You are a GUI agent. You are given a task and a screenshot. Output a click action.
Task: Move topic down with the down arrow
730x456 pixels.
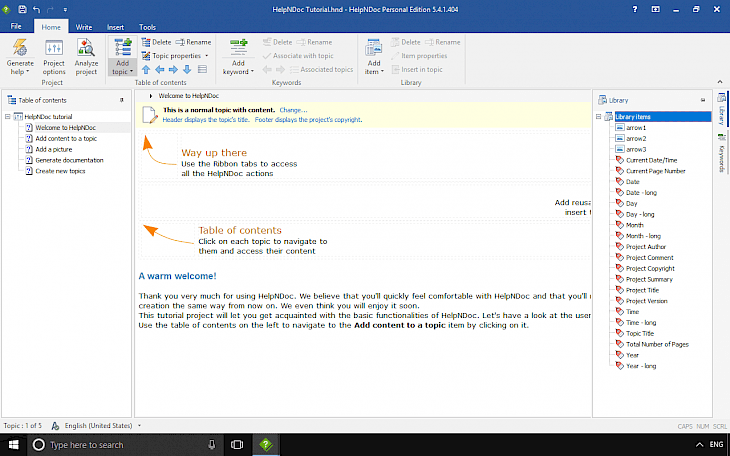click(187, 70)
